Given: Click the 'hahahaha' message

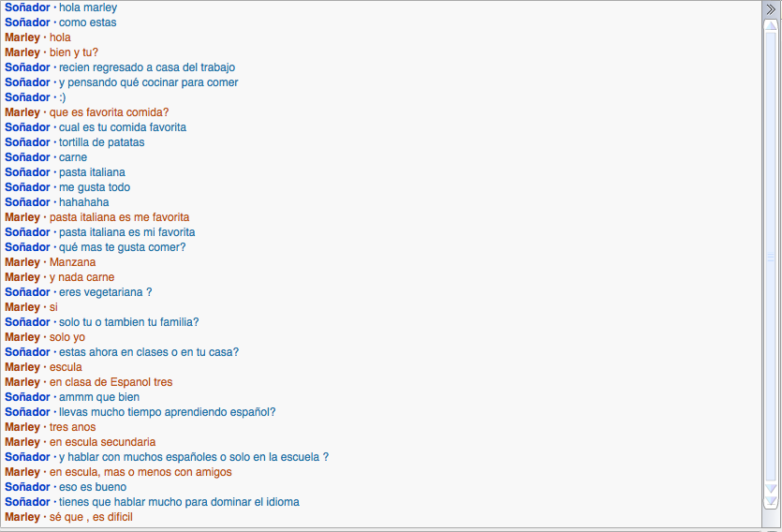Looking at the screenshot, I should click(83, 202).
